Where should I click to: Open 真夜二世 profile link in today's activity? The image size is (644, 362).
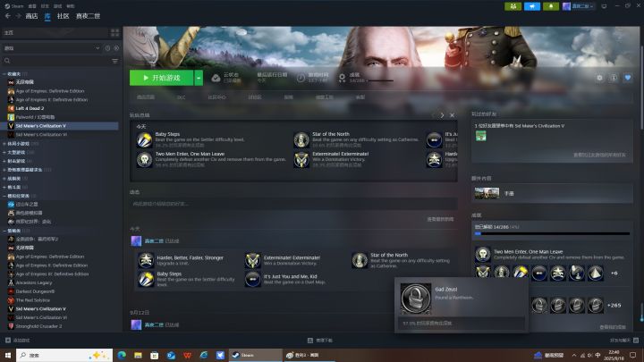click(x=154, y=241)
